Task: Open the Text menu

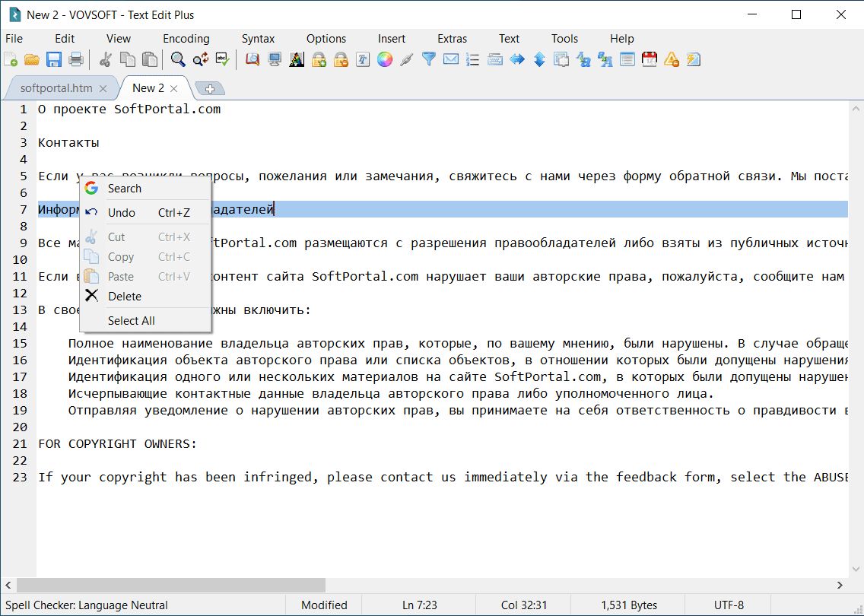Action: click(x=509, y=39)
